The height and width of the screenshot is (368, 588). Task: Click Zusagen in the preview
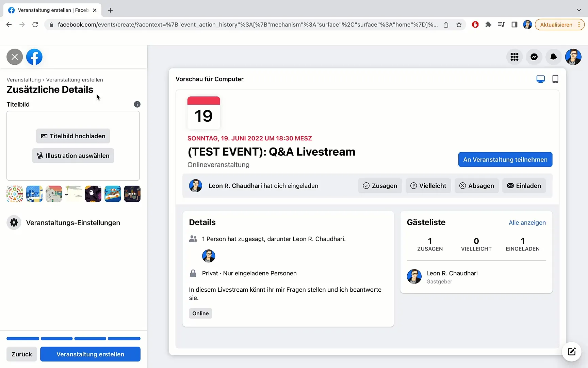(x=380, y=186)
